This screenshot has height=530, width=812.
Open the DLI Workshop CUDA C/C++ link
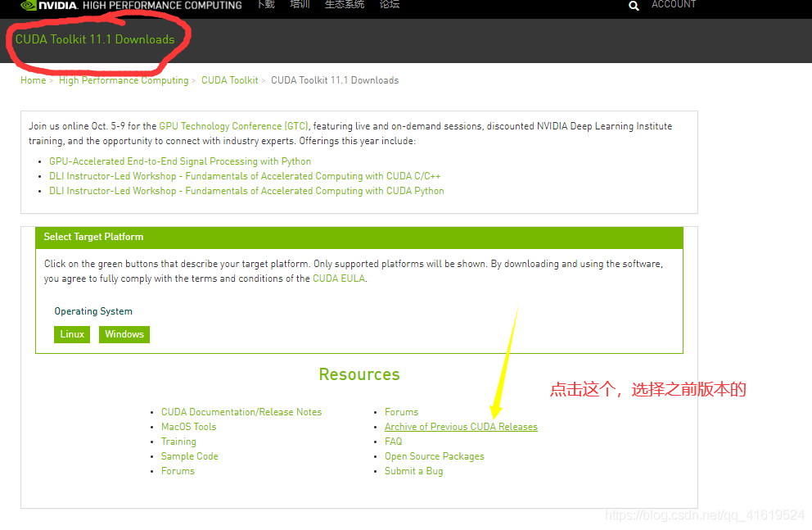(x=245, y=176)
